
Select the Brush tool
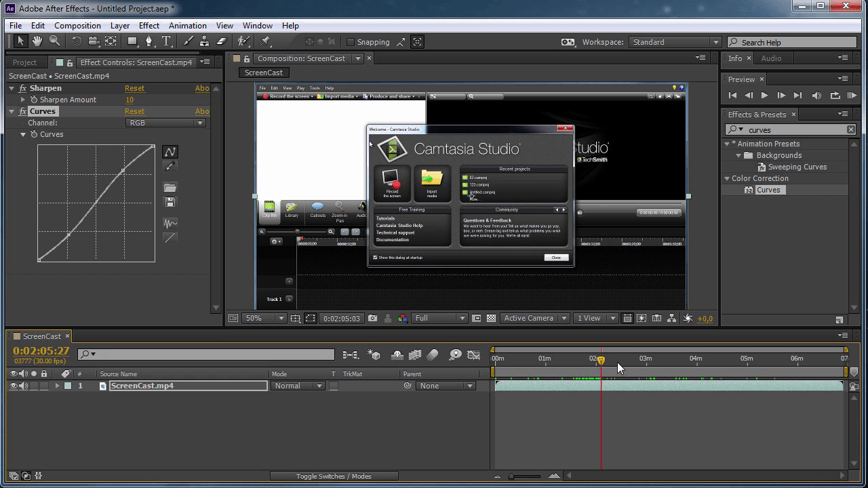point(189,41)
